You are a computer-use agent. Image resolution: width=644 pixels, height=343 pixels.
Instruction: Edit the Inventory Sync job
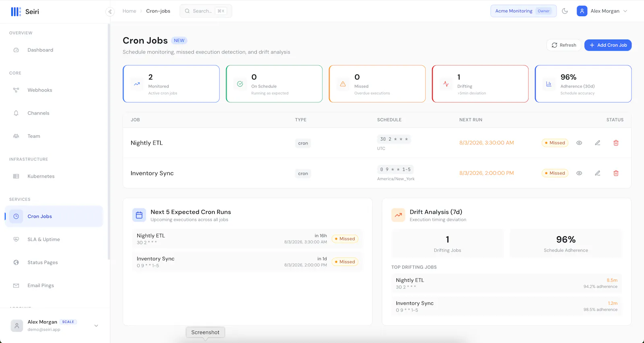(x=598, y=173)
